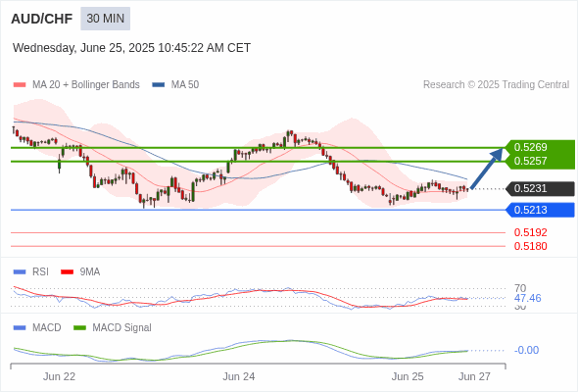Click the 9MA legend label
The image size is (578, 392).
[90, 272]
